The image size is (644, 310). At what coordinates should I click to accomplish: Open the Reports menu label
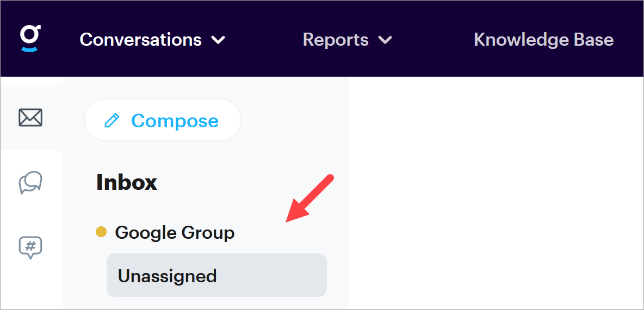click(x=335, y=40)
